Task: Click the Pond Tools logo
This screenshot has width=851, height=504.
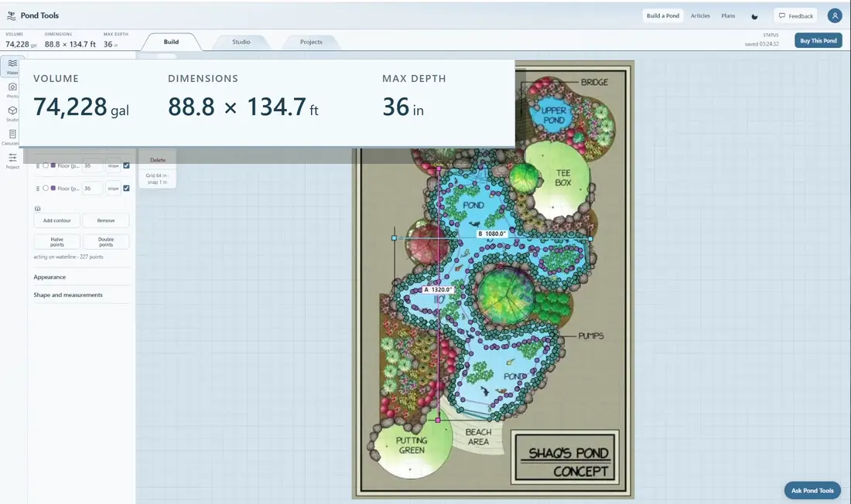Action: click(32, 15)
